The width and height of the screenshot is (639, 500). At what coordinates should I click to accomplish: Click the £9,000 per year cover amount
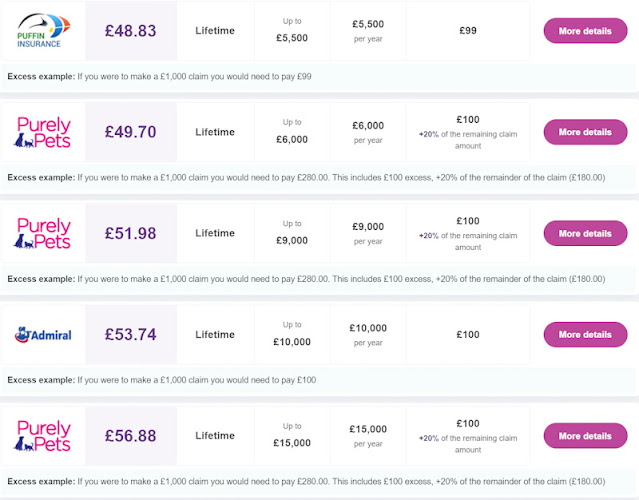368,233
